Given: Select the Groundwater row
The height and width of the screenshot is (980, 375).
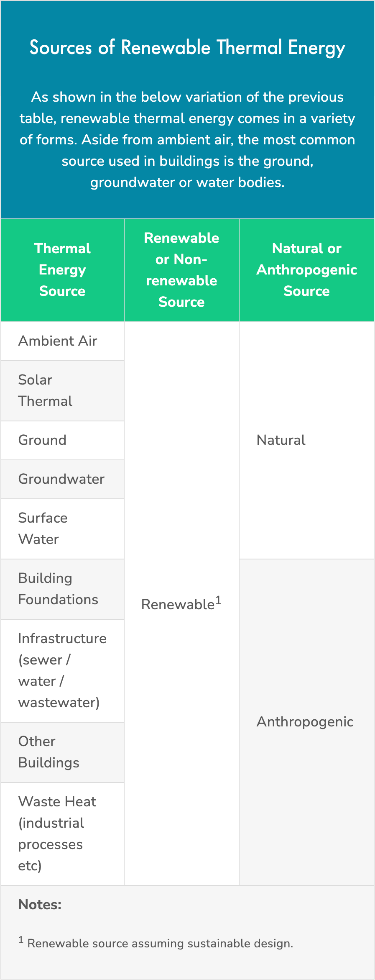Looking at the screenshot, I should [x=62, y=479].
